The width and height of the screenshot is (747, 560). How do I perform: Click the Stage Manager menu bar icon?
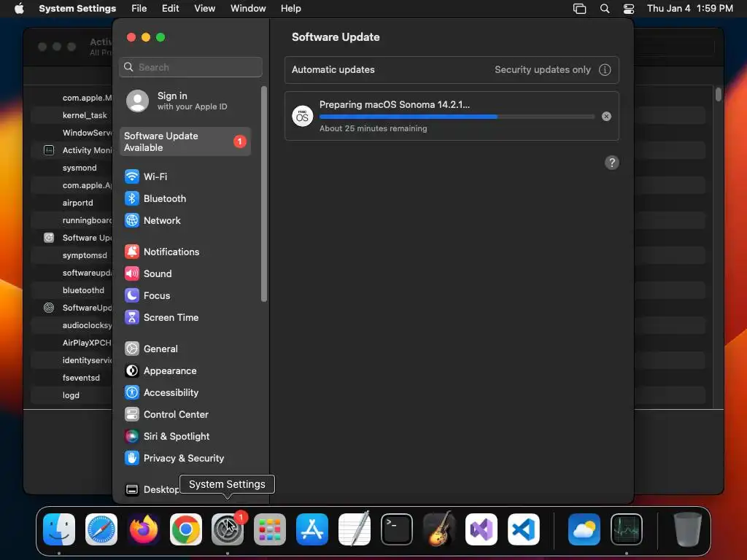579,9
